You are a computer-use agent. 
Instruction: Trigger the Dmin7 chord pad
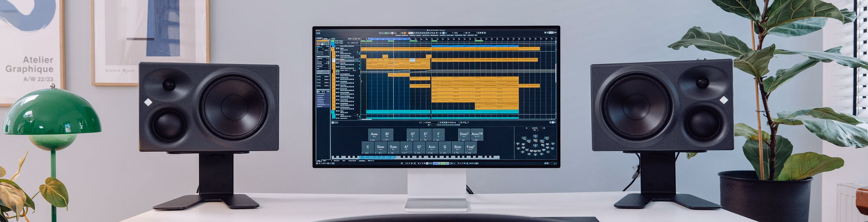point(464,134)
